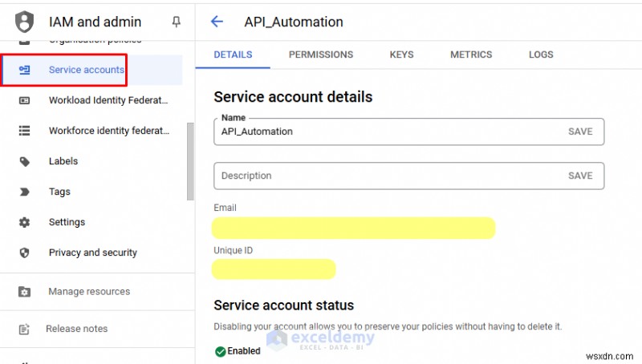642x364 pixels.
Task: Open Release notes
Action: pyautogui.click(x=76, y=329)
